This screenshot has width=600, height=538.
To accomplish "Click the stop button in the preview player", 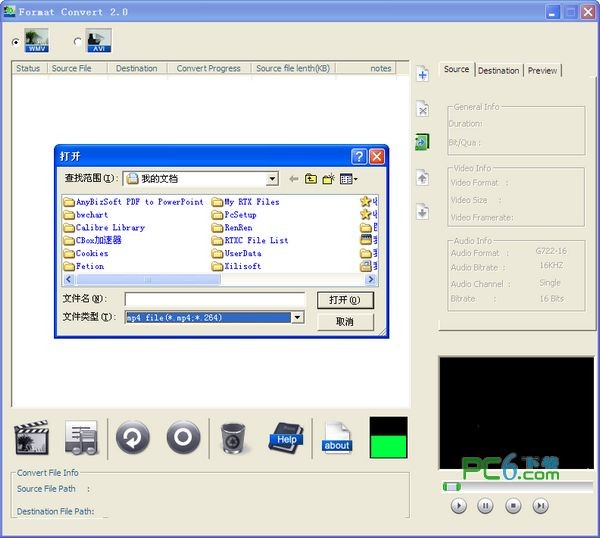I will pos(513,506).
